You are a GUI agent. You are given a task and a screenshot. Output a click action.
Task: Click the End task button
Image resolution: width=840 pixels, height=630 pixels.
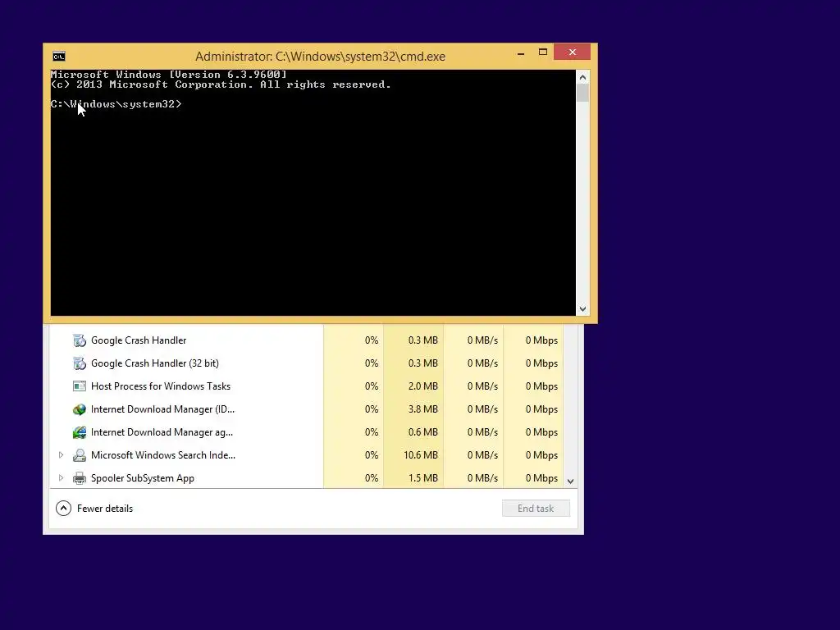pos(536,509)
